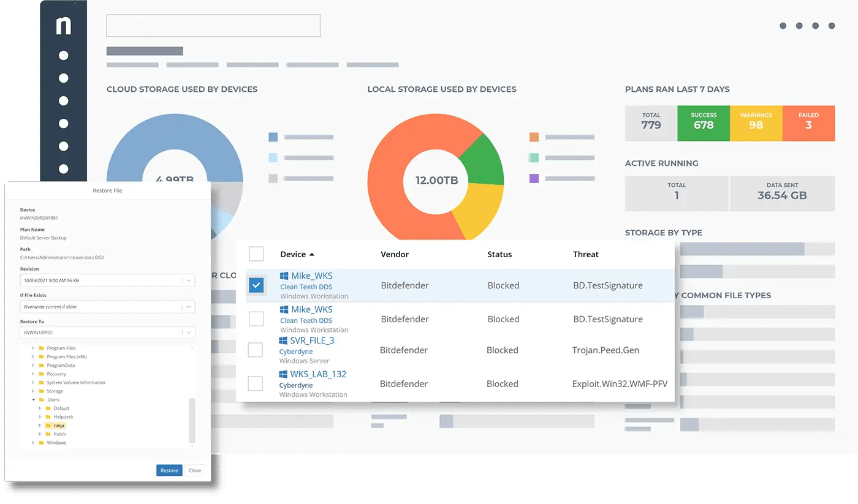Open the WKS_LAB_132 device link
858x504 pixels.
point(318,374)
